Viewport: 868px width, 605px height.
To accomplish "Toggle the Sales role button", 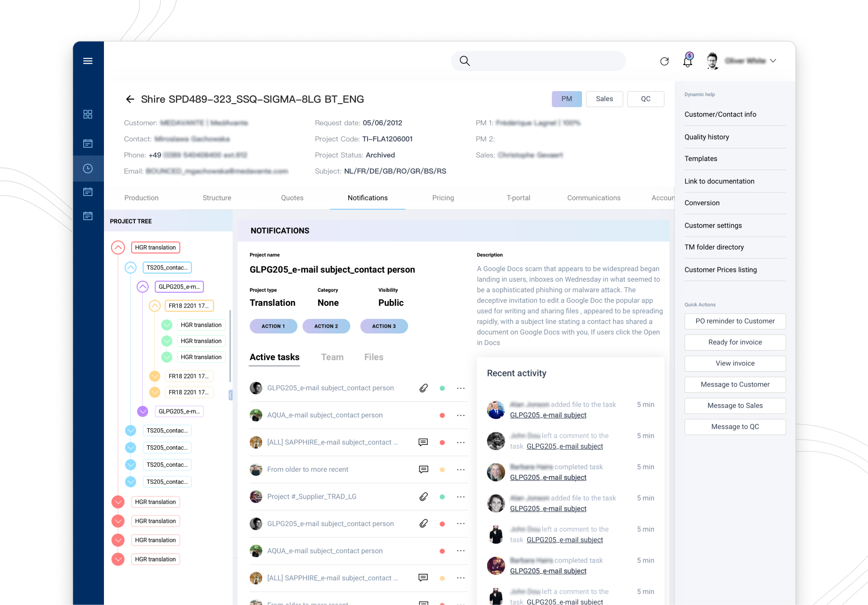I will 604,99.
